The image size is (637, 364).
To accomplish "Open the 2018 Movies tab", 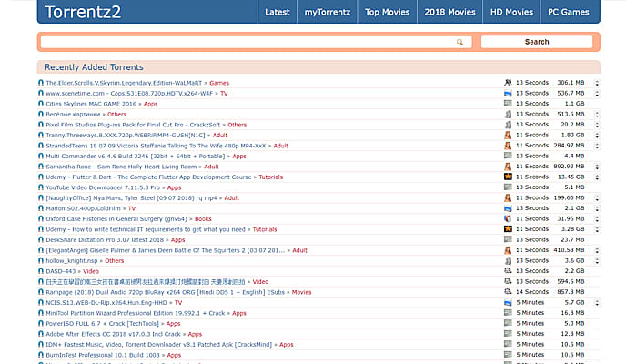I will point(450,12).
